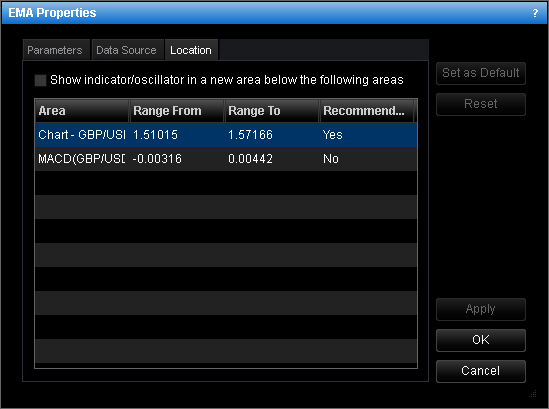549x409 pixels.
Task: Confirm with the OK button
Action: pos(481,340)
